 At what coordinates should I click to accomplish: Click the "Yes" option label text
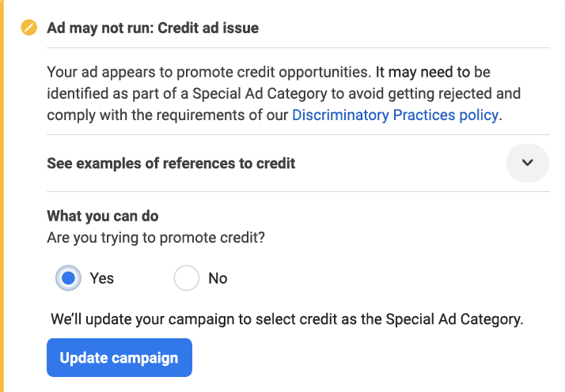click(x=102, y=278)
